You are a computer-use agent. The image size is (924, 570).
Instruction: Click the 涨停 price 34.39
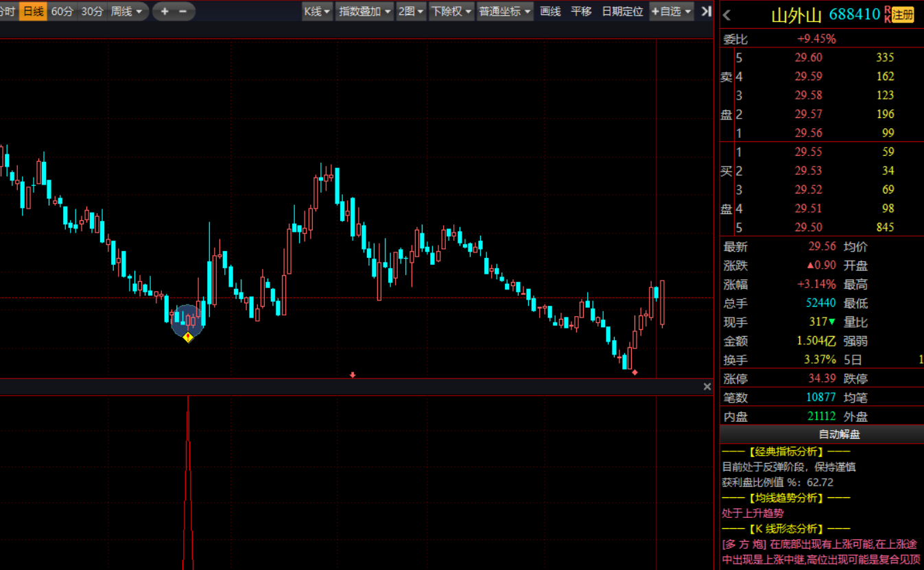[822, 379]
